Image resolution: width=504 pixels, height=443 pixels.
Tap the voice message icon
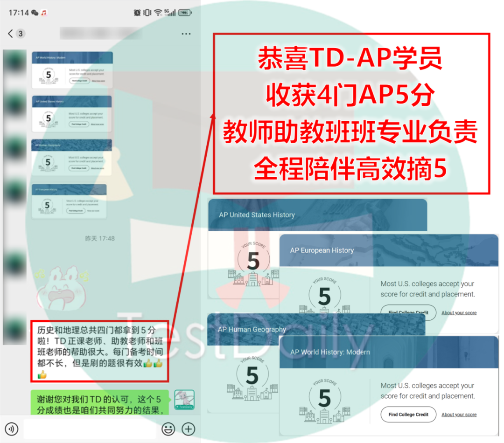tap(12, 429)
